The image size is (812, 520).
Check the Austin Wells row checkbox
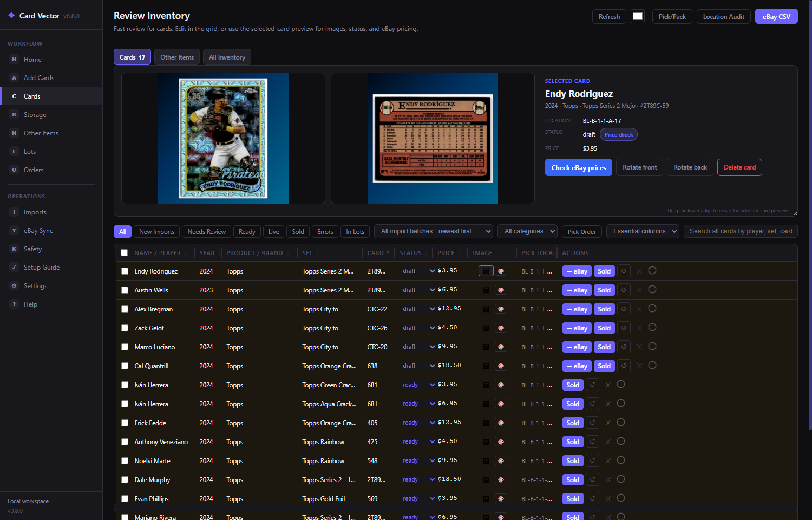[125, 290]
